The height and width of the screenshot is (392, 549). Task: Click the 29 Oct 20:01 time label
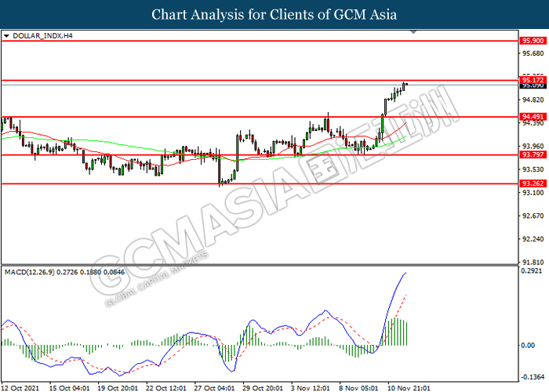[x=263, y=388]
